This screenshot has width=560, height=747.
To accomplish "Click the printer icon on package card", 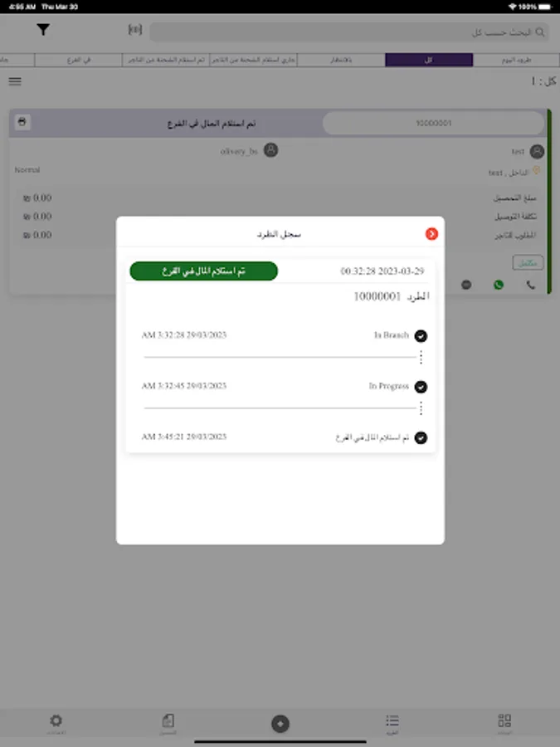I will [x=22, y=122].
